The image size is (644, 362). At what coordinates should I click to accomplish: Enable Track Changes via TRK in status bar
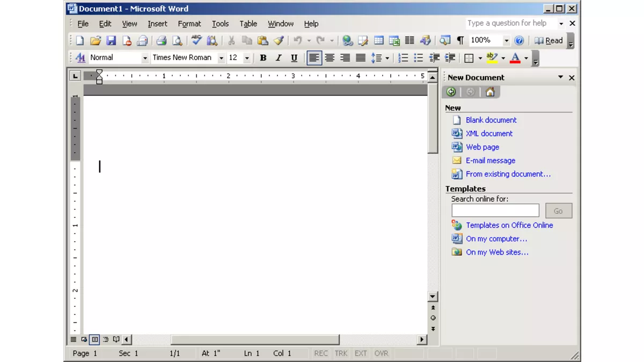[x=341, y=353]
